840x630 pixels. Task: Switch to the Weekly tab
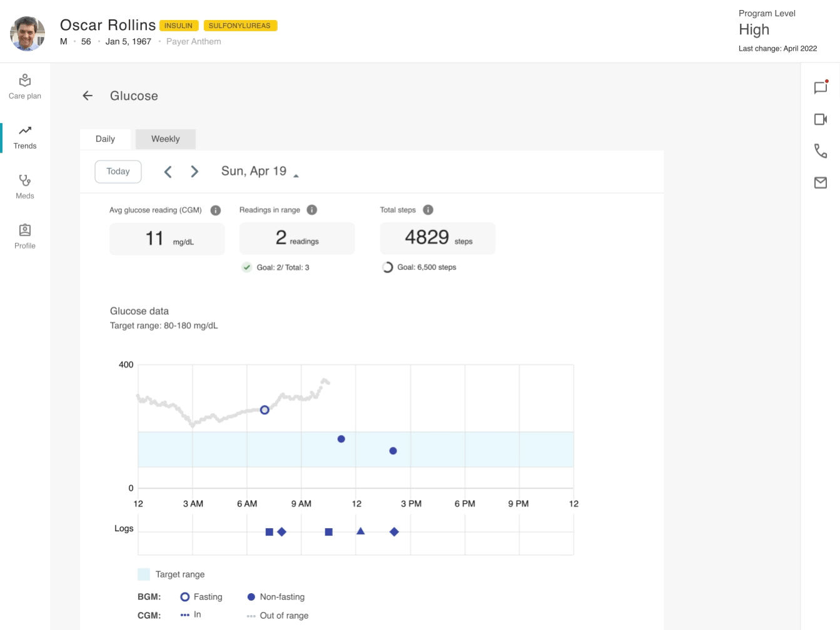(x=165, y=139)
